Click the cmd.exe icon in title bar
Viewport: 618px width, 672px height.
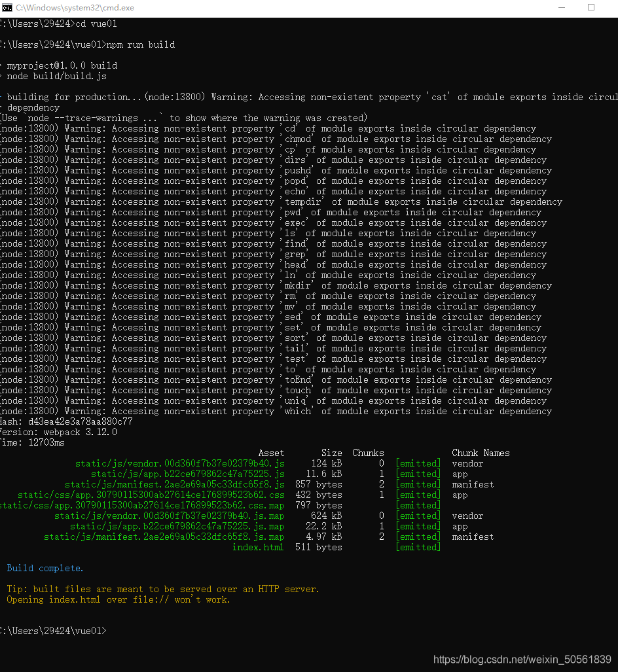(7, 8)
